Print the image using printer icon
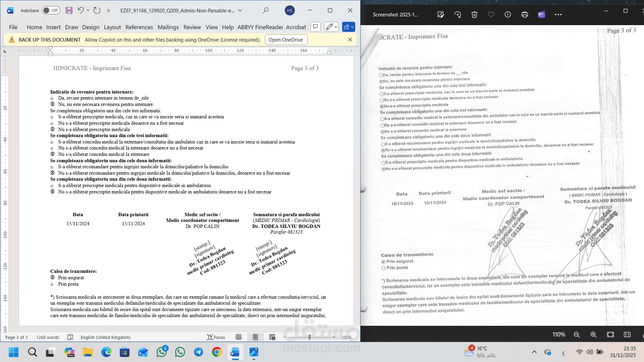The image size is (644, 362). 525,14
